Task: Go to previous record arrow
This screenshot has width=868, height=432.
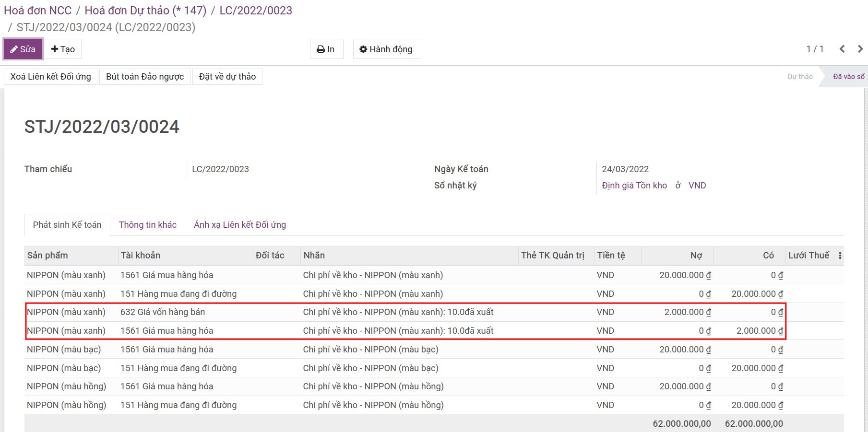Action: point(842,49)
